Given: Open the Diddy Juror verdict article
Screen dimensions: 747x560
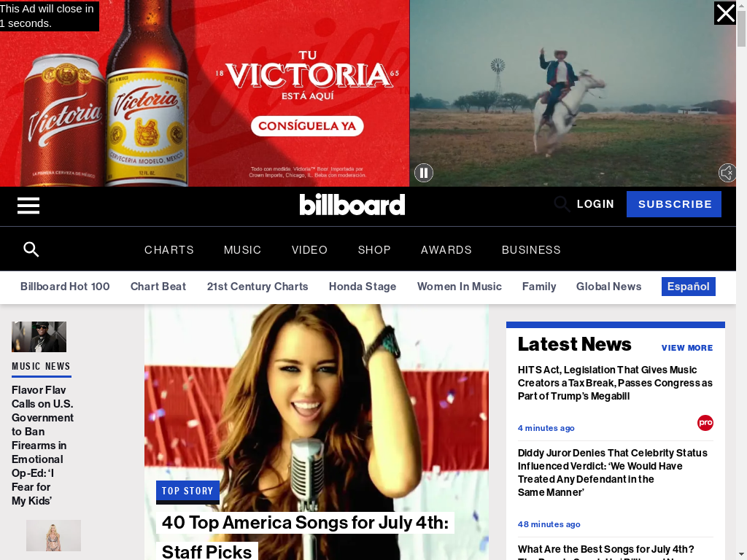Looking at the screenshot, I should click(x=613, y=472).
